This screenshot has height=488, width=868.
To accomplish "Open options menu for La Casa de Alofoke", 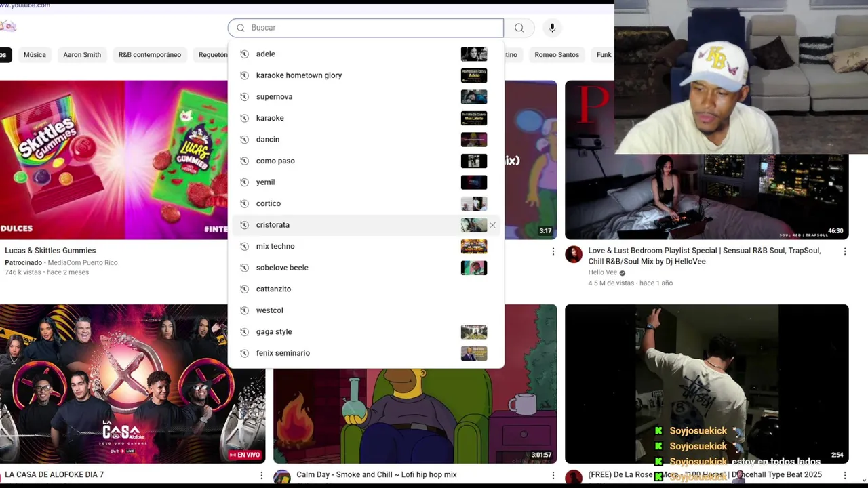I will click(261, 476).
